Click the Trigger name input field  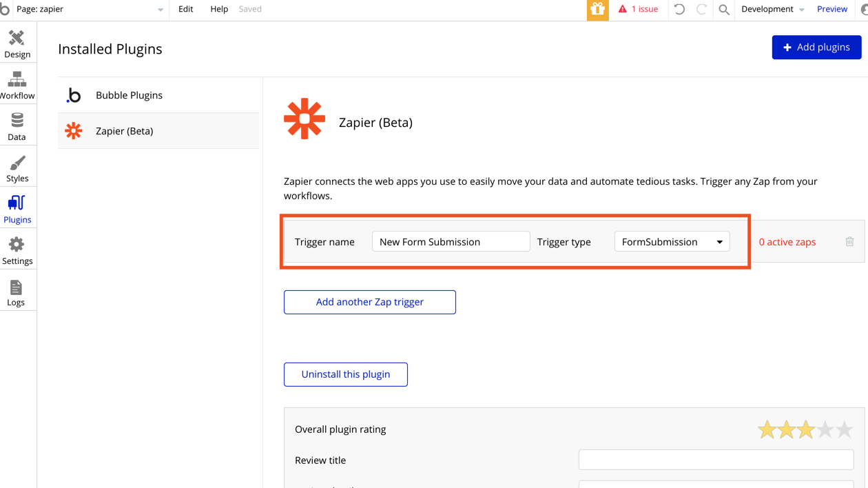coord(451,241)
